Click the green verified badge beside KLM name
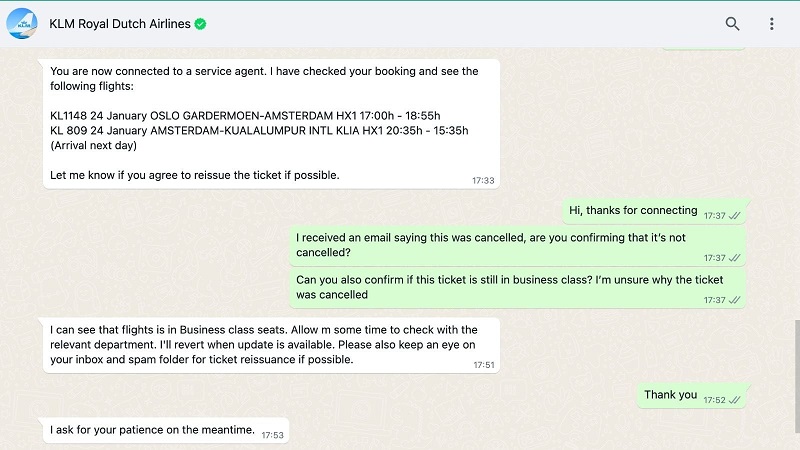 [200, 24]
